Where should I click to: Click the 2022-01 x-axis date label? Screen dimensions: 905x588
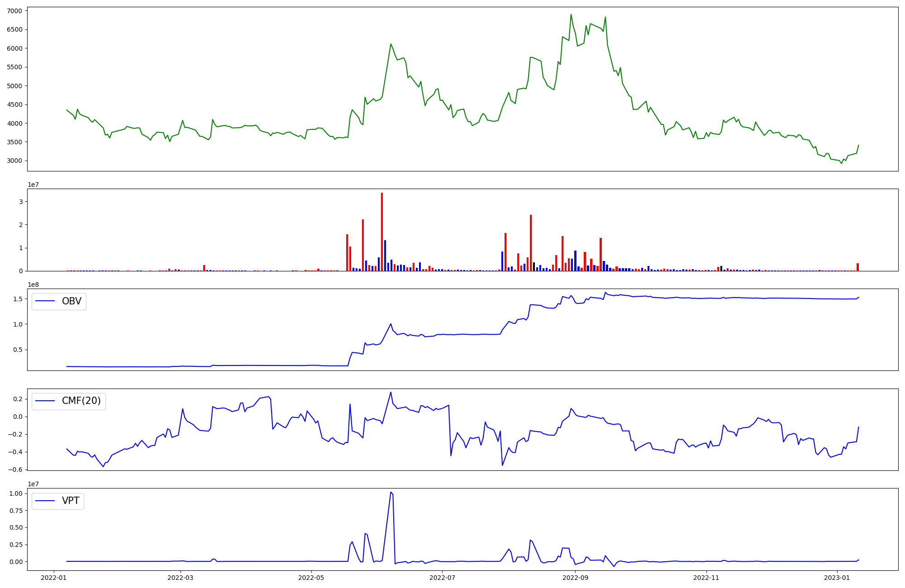(54, 578)
